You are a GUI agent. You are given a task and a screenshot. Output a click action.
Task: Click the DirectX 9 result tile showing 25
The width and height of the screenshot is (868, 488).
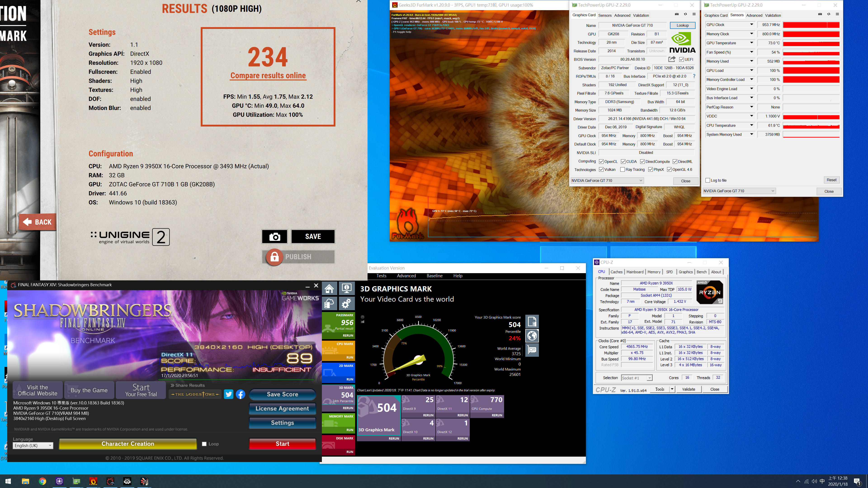coord(418,406)
